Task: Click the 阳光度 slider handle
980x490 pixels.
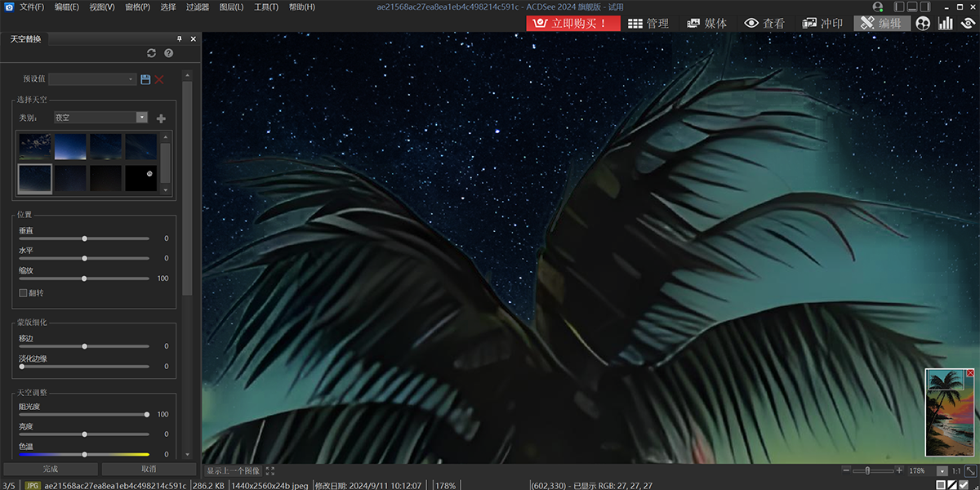Action: (x=147, y=414)
